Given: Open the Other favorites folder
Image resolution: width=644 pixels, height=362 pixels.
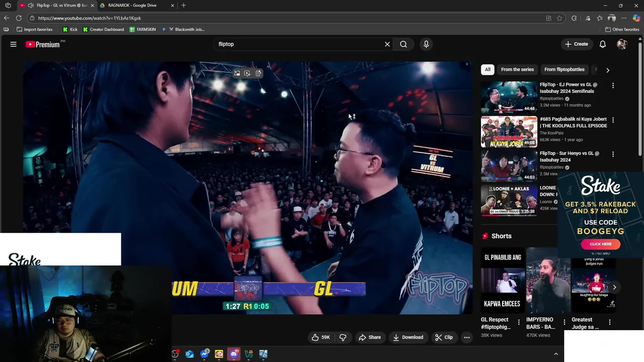Looking at the screenshot, I should [x=622, y=30].
